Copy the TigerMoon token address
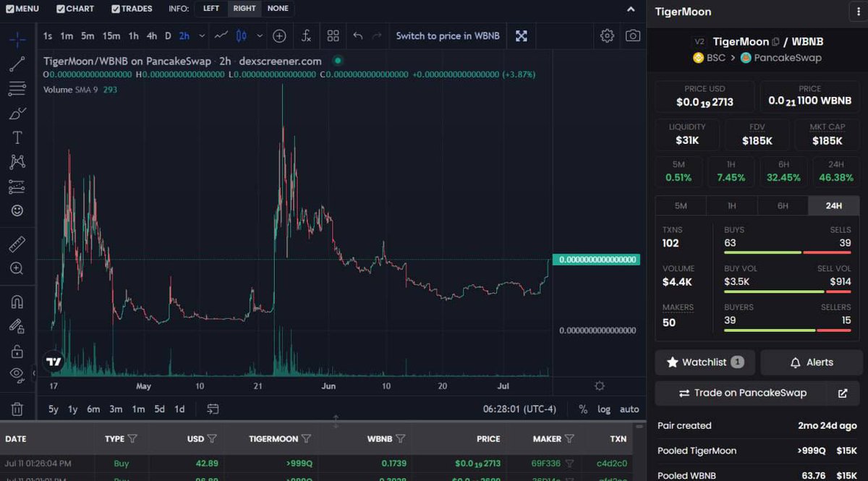868x481 pixels. tap(775, 42)
